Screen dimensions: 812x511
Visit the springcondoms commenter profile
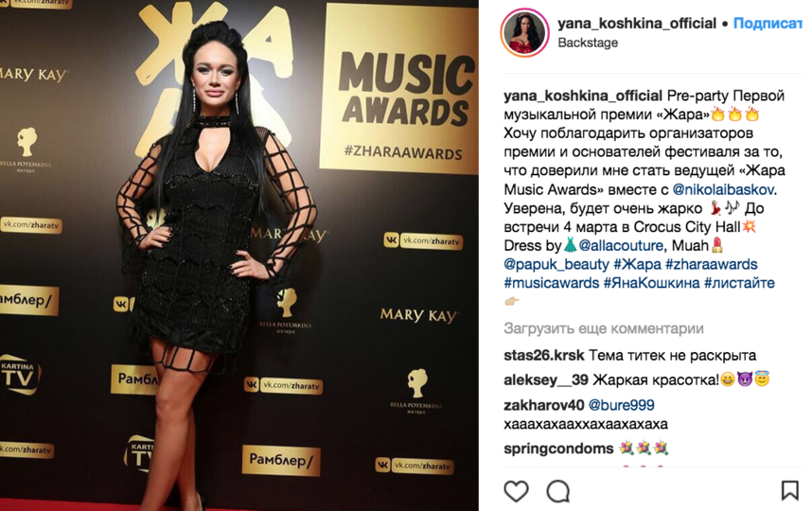tap(558, 449)
